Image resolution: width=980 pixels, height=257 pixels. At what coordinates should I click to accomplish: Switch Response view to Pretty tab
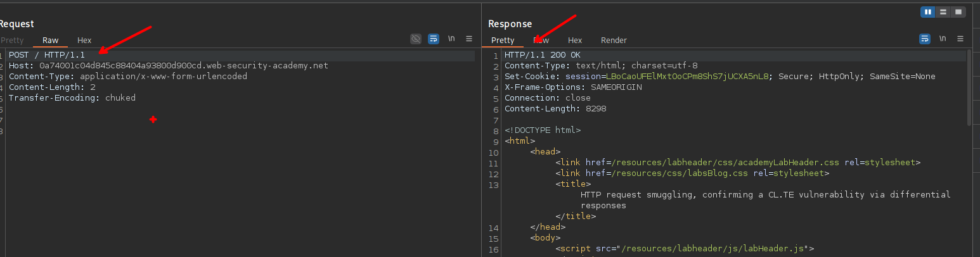pyautogui.click(x=503, y=40)
